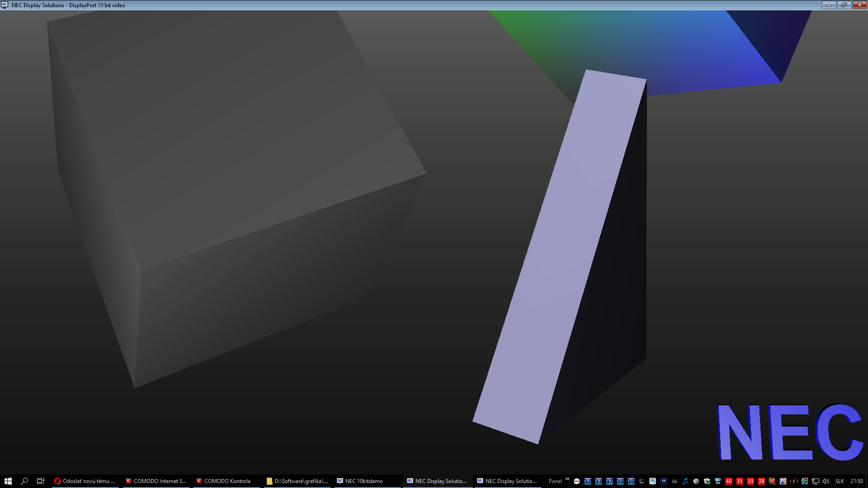Click the speech bubble tray icon
Viewport: 868px width, 488px height.
click(x=577, y=481)
